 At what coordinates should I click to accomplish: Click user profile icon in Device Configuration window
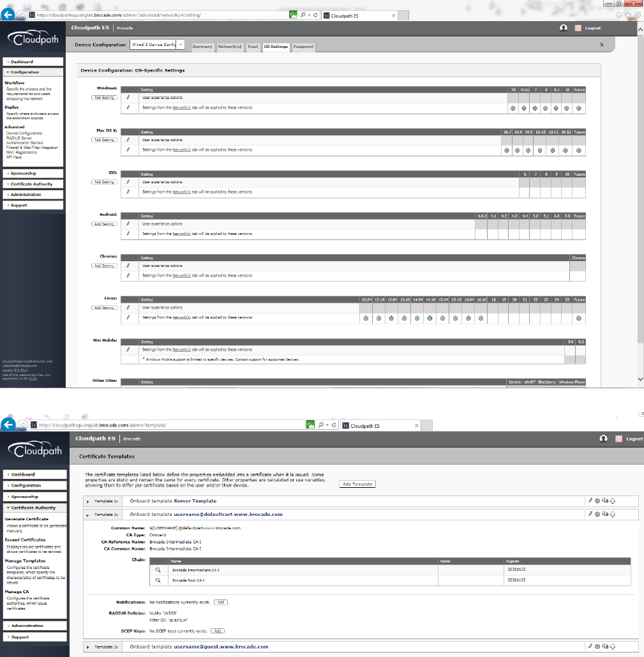[x=564, y=27]
